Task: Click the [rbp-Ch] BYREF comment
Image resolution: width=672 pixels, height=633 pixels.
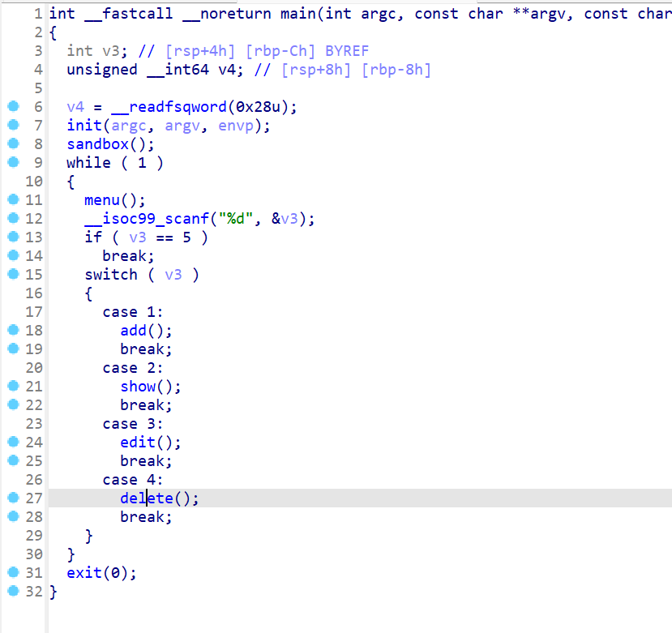Action: click(x=307, y=51)
